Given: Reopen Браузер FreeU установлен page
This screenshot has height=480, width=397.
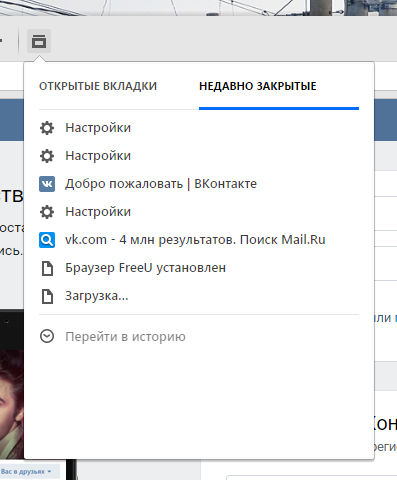Looking at the screenshot, I should tap(145, 268).
